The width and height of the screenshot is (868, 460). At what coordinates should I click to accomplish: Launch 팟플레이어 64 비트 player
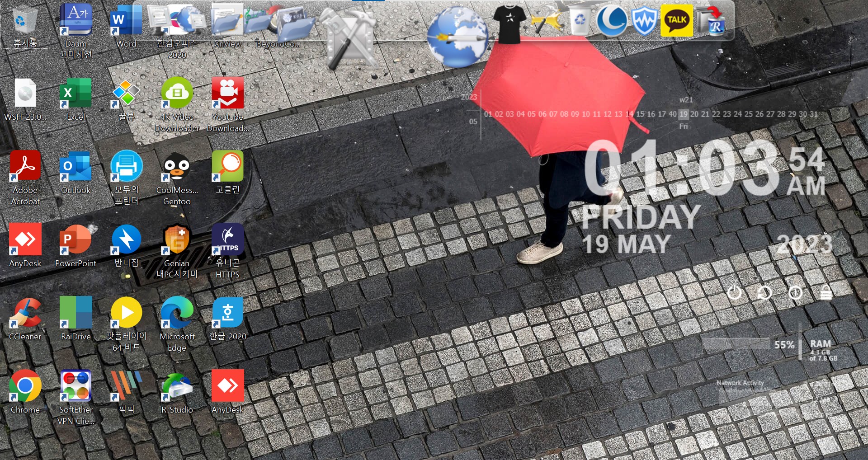pos(126,324)
